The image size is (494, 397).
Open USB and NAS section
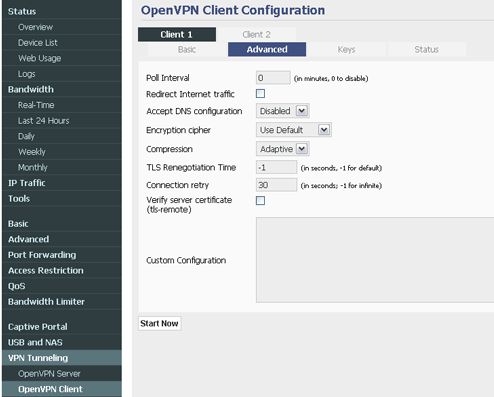[62, 342]
